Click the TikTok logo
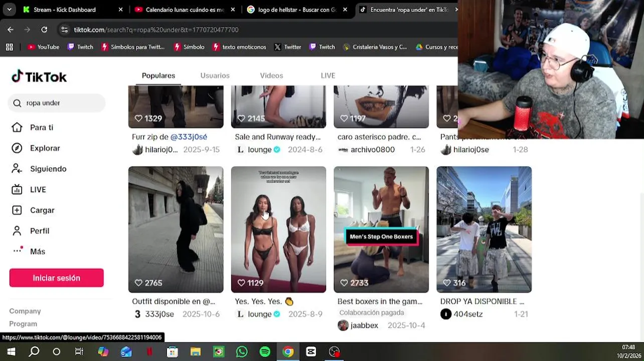This screenshot has height=361, width=644. point(39,77)
